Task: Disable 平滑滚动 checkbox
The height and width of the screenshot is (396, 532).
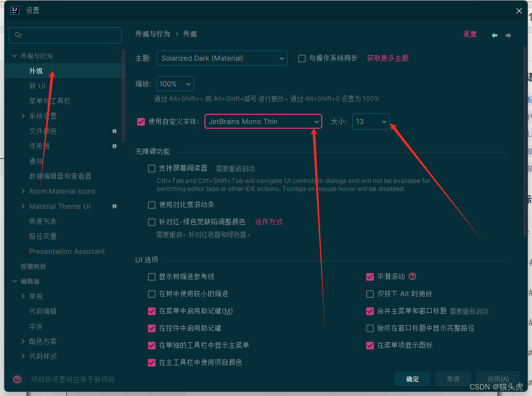Action: 370,277
